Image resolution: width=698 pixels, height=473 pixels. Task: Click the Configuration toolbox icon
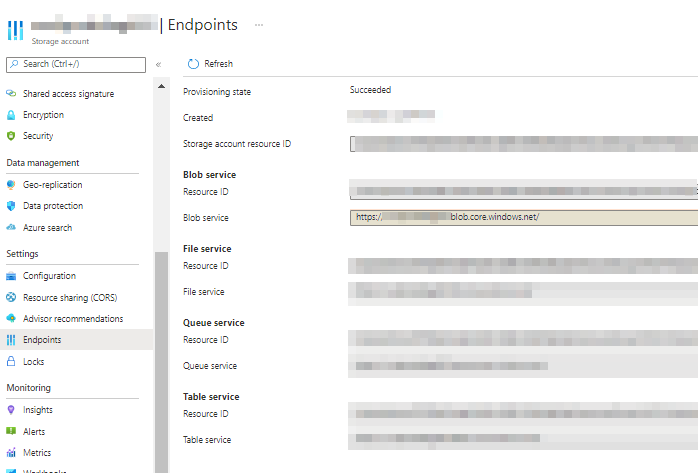coord(11,276)
